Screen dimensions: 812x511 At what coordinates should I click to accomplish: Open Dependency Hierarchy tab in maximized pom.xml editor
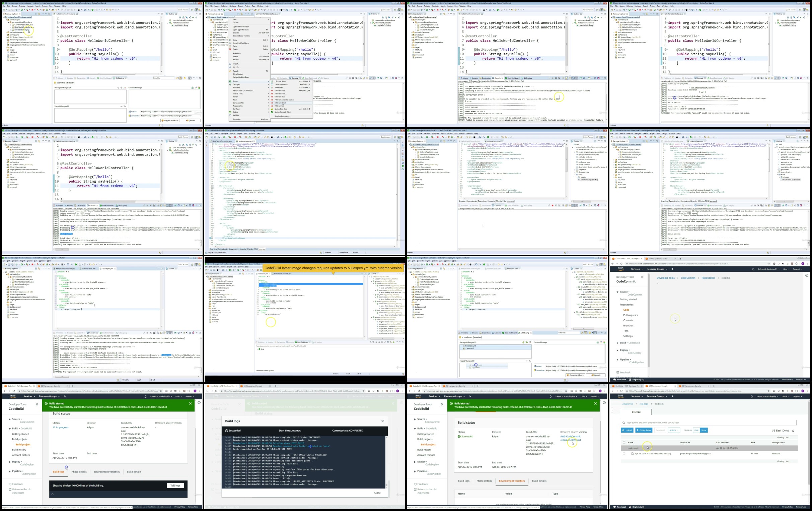[238, 249]
